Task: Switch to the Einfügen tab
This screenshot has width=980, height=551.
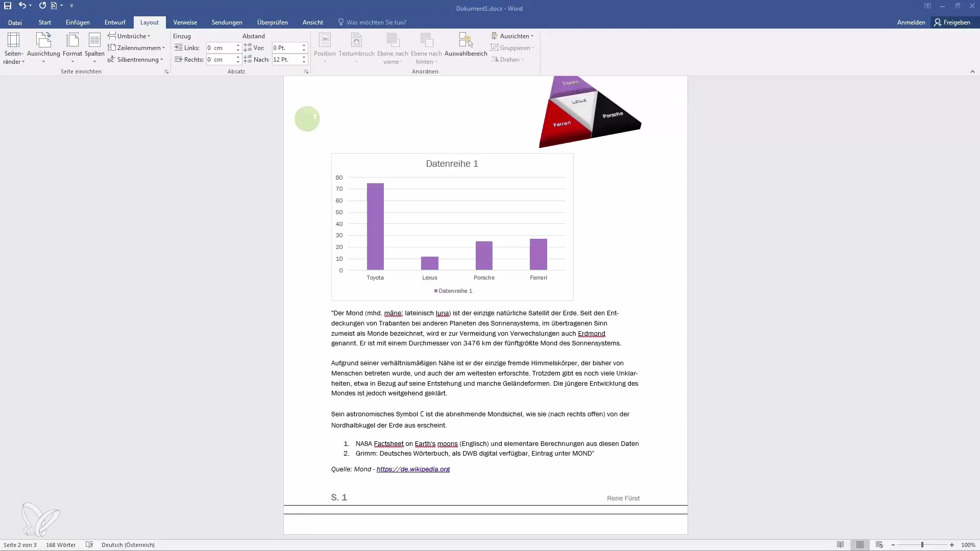Action: pyautogui.click(x=78, y=22)
